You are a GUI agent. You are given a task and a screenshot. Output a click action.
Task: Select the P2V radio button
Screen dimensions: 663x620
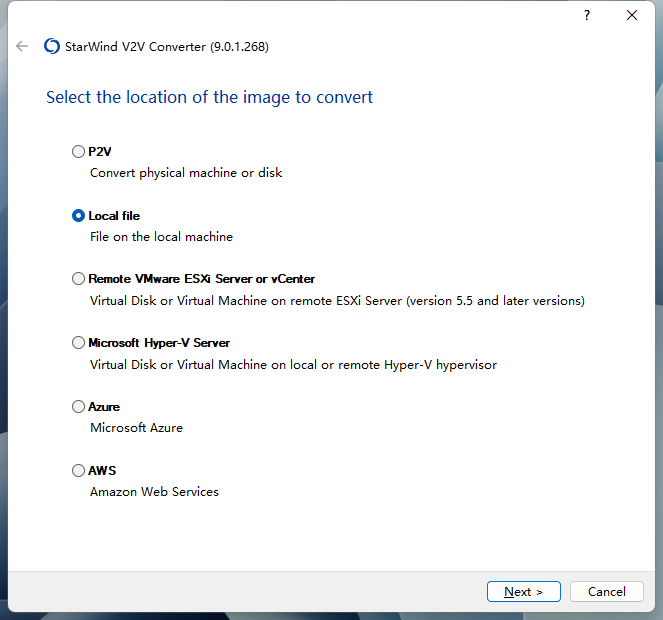point(79,152)
